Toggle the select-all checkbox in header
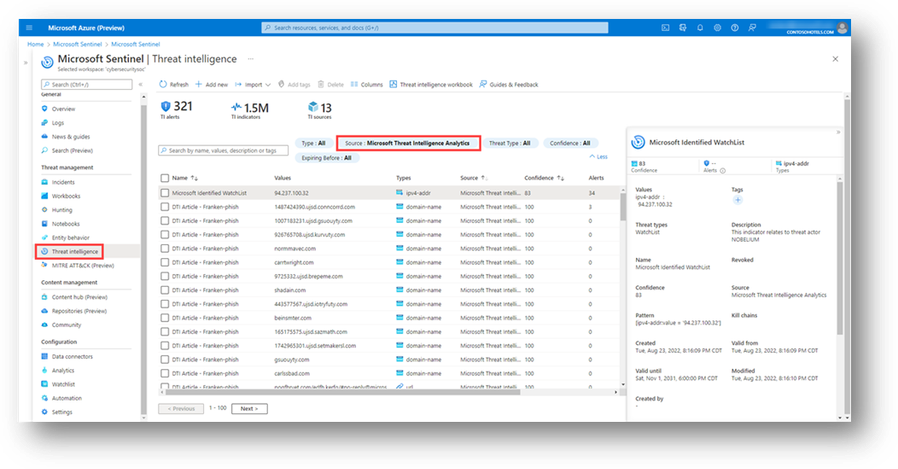This screenshot has width=898, height=469. click(x=165, y=178)
